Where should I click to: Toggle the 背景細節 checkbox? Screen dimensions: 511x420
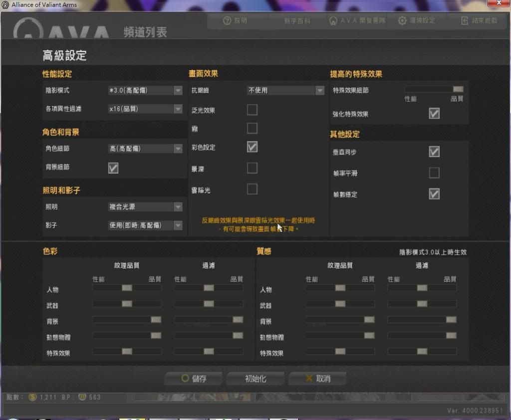tap(113, 168)
